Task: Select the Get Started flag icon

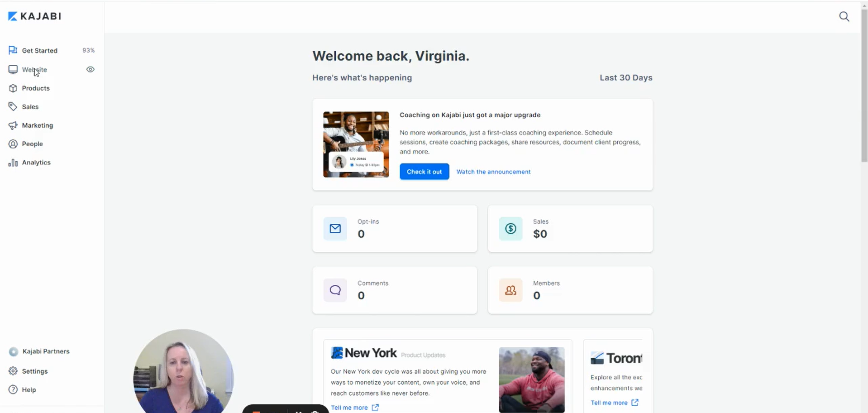Action: pyautogui.click(x=13, y=50)
